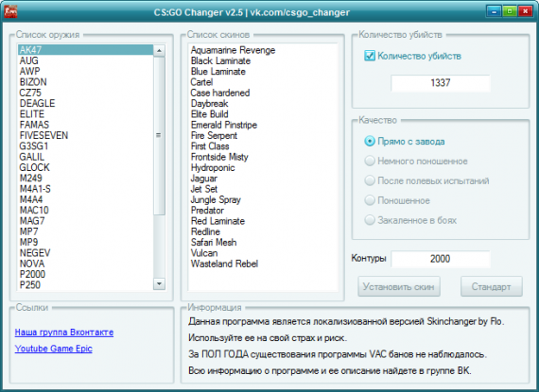Select AWP in the weapon list
The height and width of the screenshot is (392, 539).
(x=86, y=72)
